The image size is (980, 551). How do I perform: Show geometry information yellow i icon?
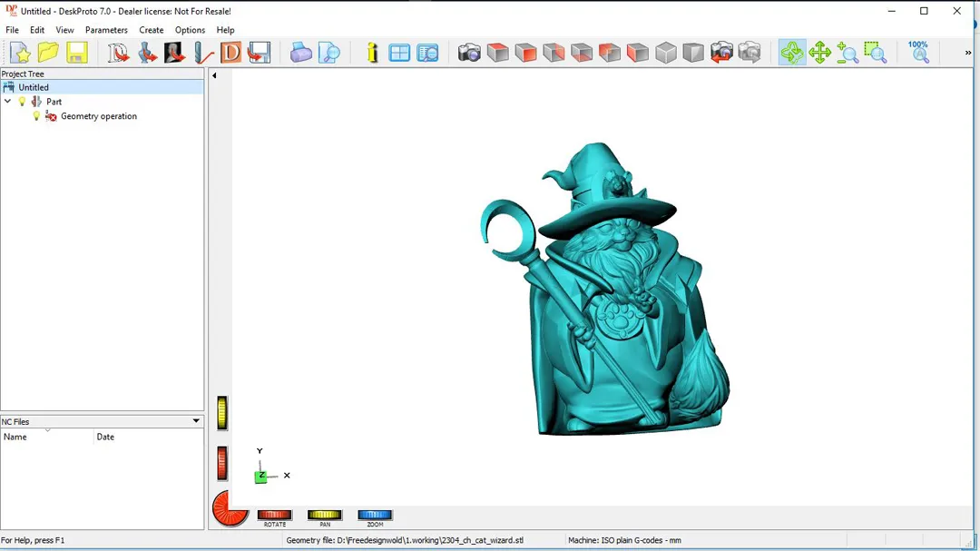[373, 53]
